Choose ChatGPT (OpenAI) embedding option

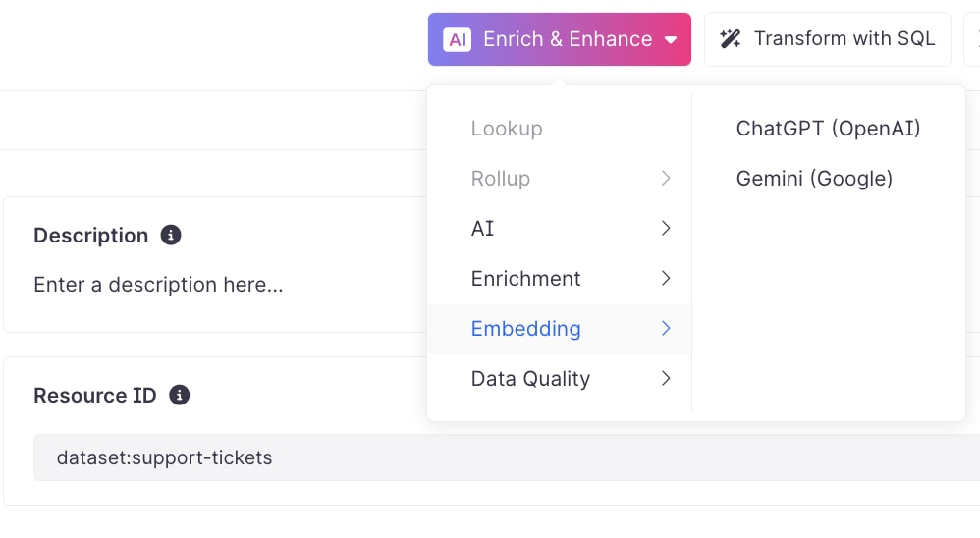pyautogui.click(x=828, y=129)
